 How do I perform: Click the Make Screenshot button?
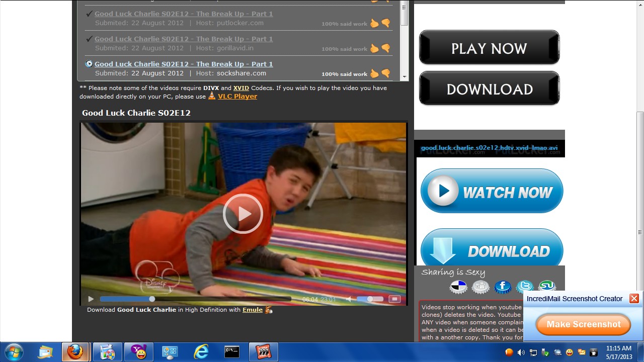(x=583, y=324)
